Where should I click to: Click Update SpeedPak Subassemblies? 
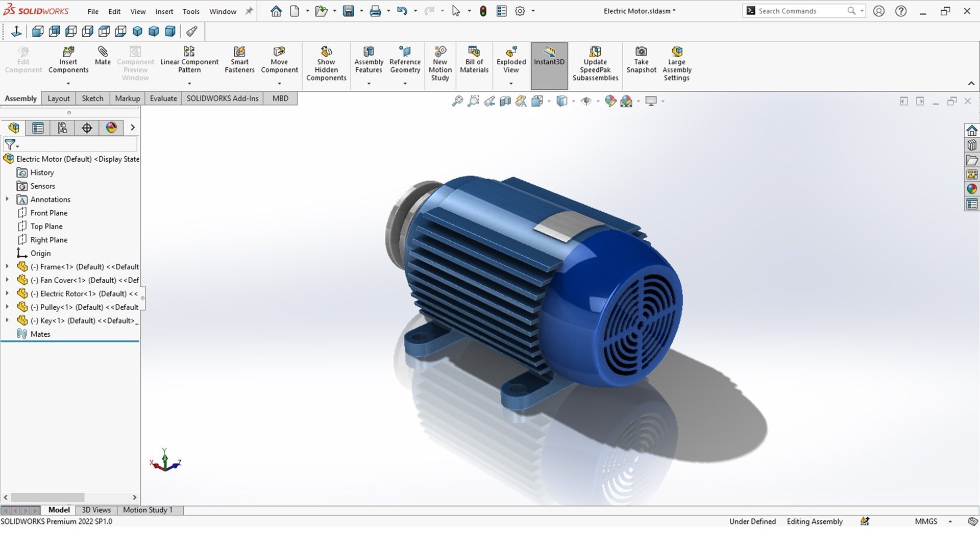[595, 64]
